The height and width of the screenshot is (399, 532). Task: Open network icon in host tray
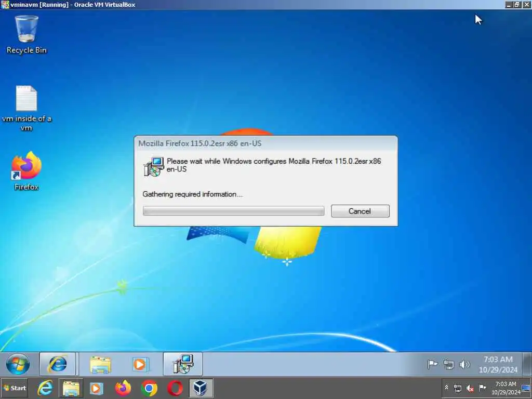click(x=457, y=388)
